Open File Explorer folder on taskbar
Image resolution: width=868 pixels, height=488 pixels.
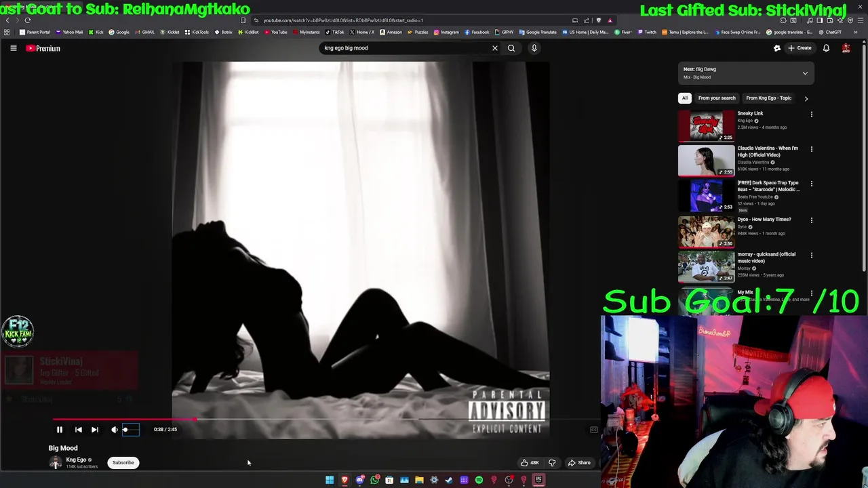tap(419, 480)
